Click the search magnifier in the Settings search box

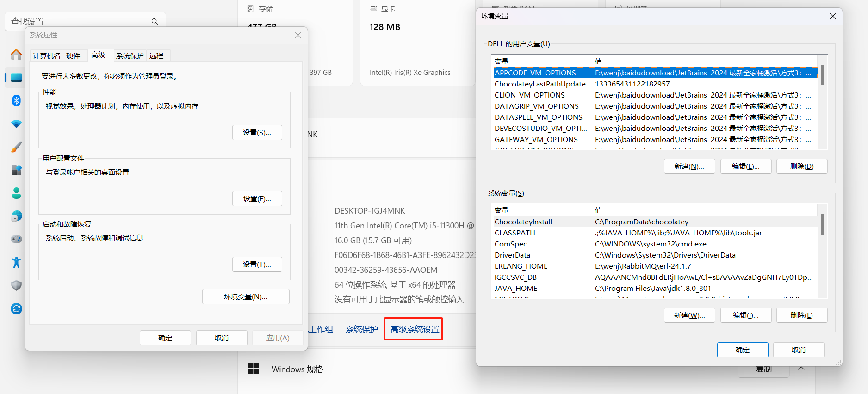tap(155, 21)
